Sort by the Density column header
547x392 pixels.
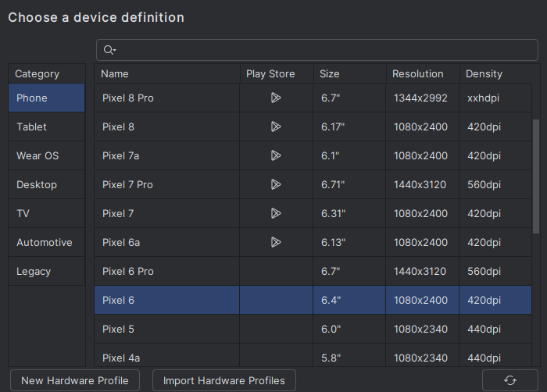coord(484,74)
